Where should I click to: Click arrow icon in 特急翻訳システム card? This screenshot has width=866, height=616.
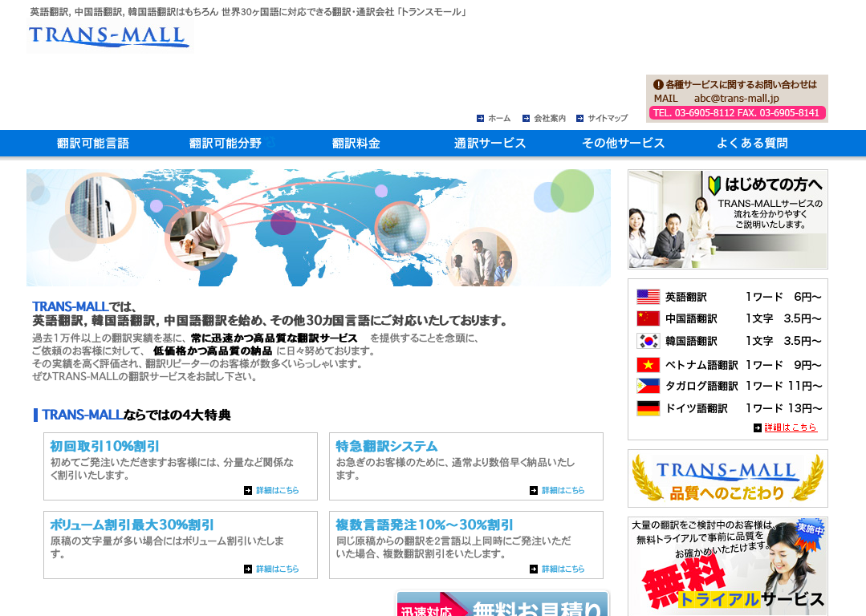(x=534, y=490)
